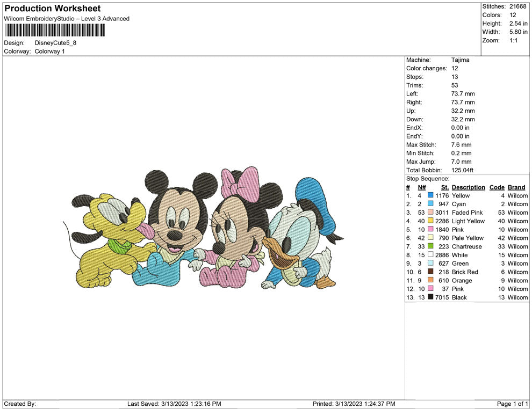Viewport: 532px width, 409px height.
Task: Select the Orange swatch in the stop sequence
Action: (x=429, y=281)
